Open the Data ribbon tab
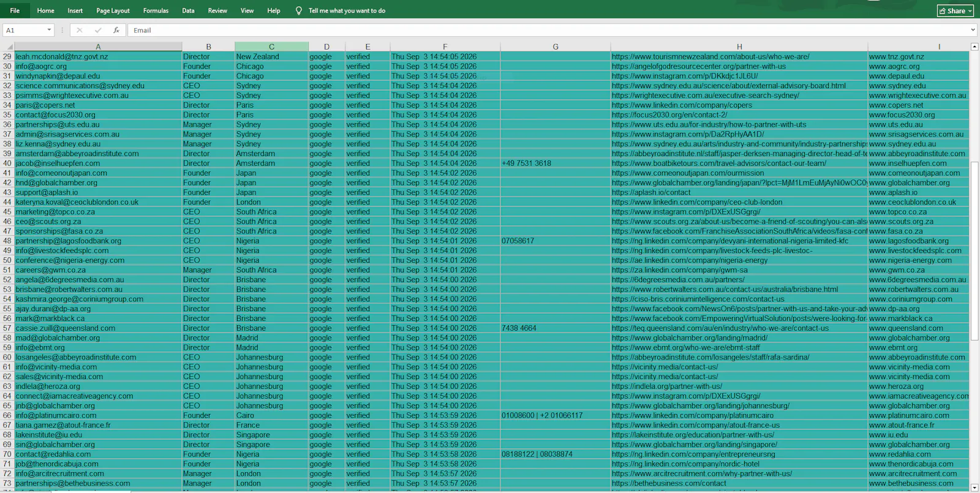980x493 pixels. click(188, 10)
